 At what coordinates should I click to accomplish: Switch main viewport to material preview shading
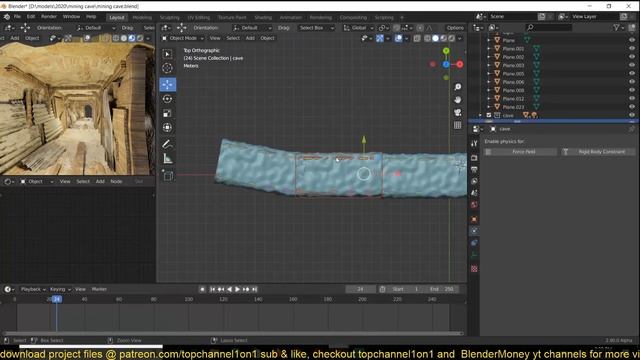tap(444, 38)
